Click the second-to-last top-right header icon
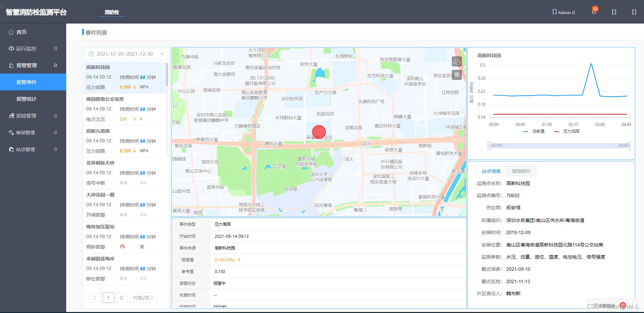This screenshot has width=644, height=313. point(614,12)
